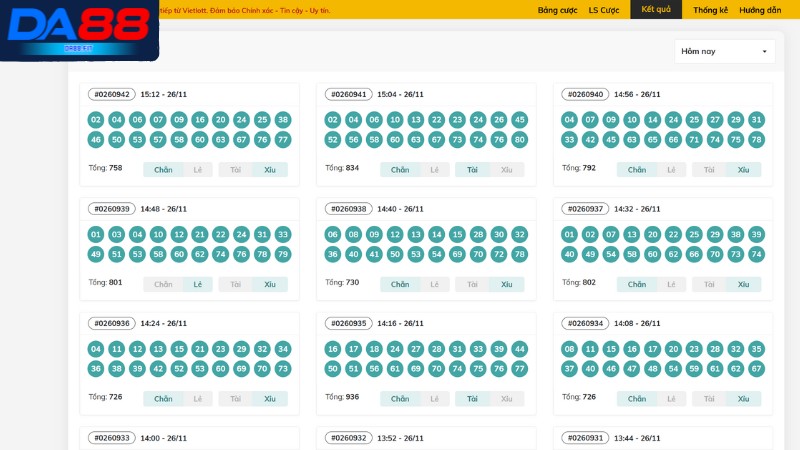Select Chẵn in draw #0260941
The height and width of the screenshot is (450, 800).
pos(400,170)
